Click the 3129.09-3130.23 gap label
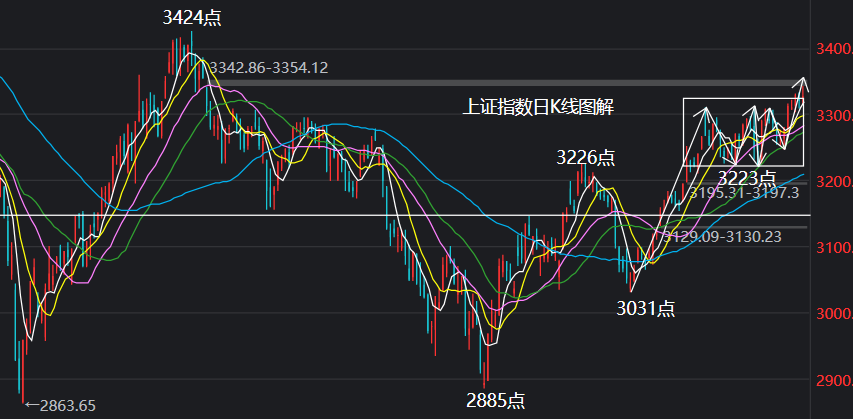Viewport: 853px width, 419px height. pyautogui.click(x=722, y=237)
